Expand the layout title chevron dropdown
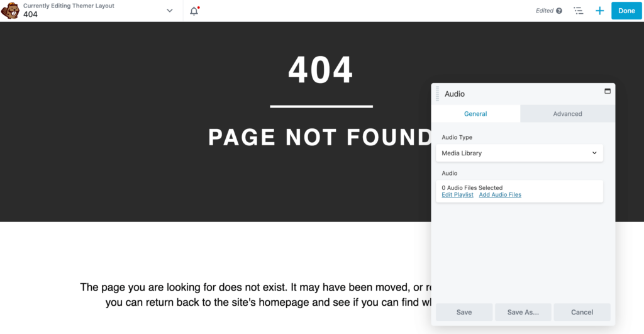644x334 pixels. coord(170,11)
